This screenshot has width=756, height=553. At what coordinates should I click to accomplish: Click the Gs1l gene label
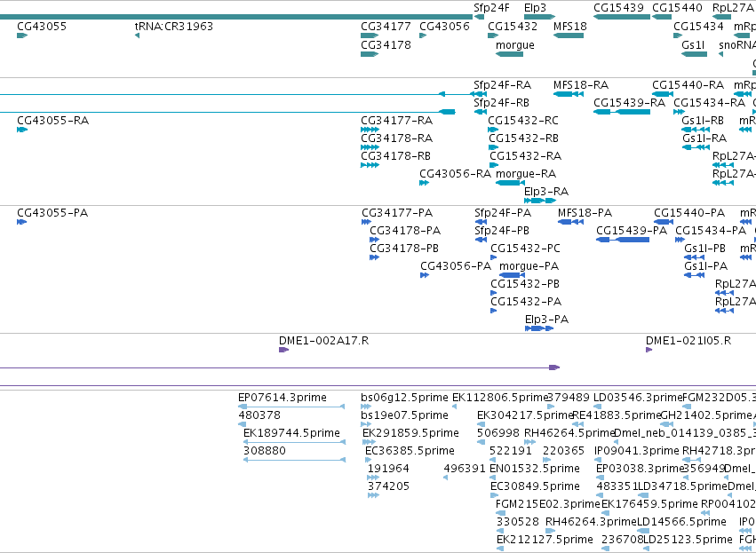click(x=693, y=44)
